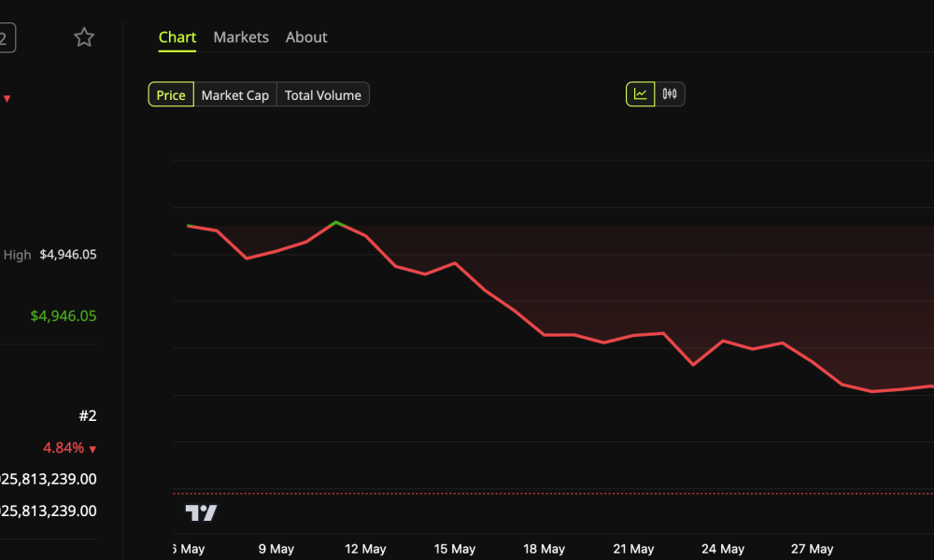Click the 27 May axis label

click(x=812, y=549)
